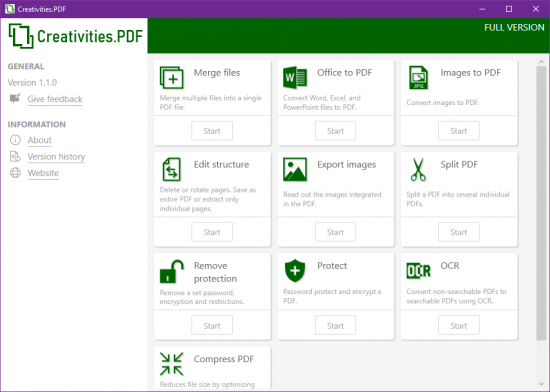Image resolution: width=550 pixels, height=392 pixels.
Task: Click the Protect shield icon
Action: click(295, 271)
